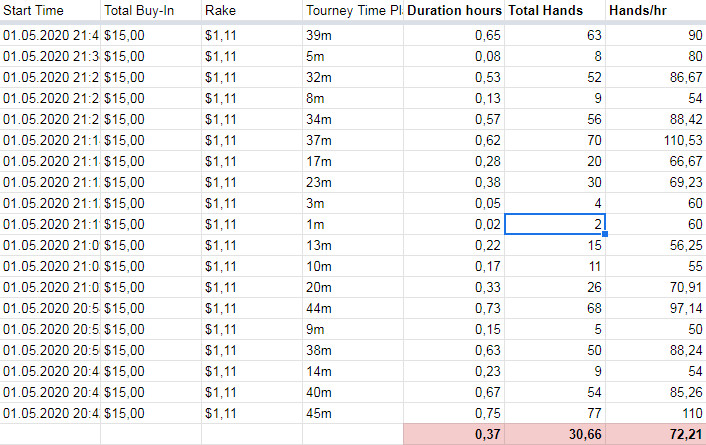Select the duration cell showing 0,02
This screenshot has height=445, width=706.
[x=455, y=224]
